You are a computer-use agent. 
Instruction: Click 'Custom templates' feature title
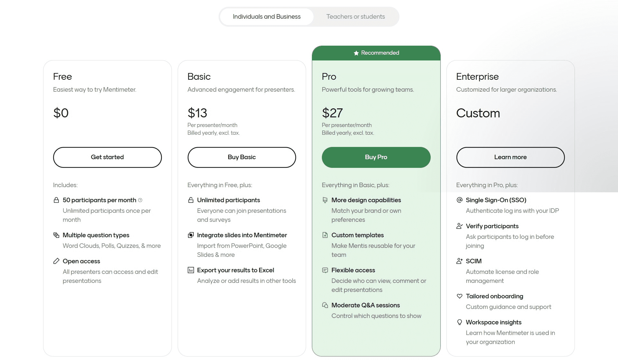358,235
